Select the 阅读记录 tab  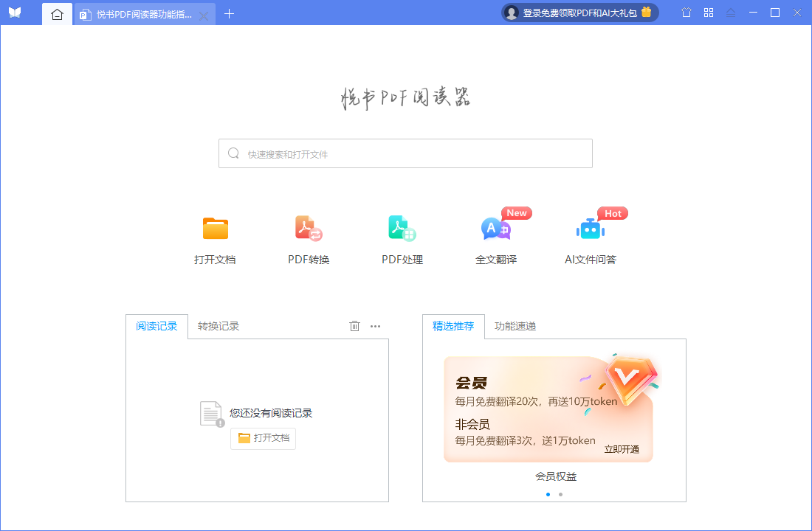[x=156, y=325]
